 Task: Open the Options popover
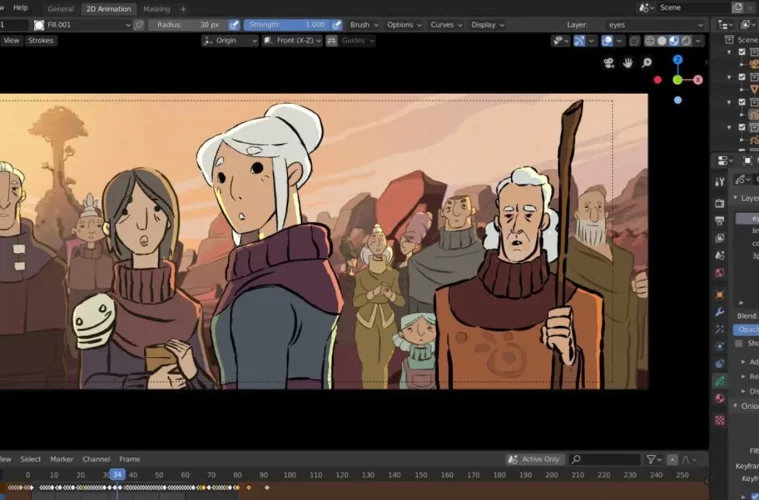(404, 25)
